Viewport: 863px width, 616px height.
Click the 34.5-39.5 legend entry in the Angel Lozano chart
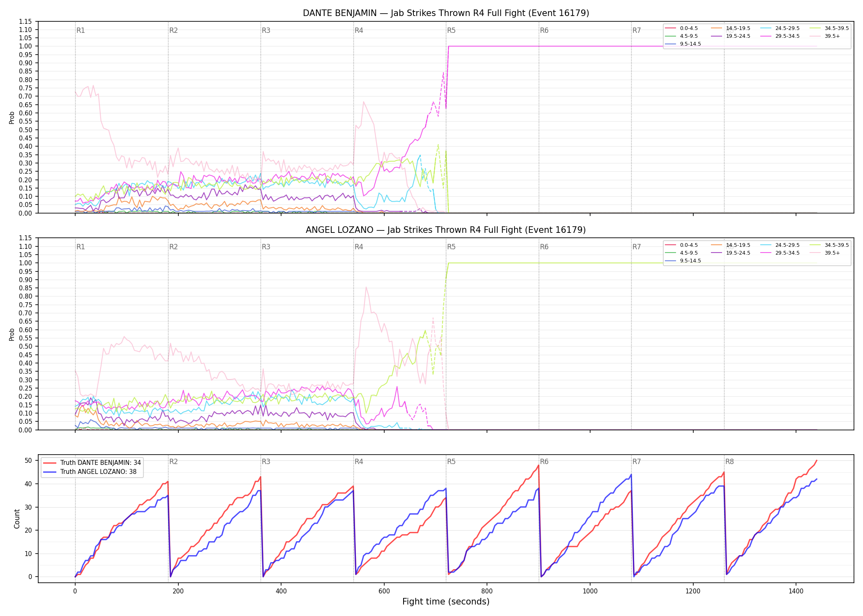click(x=829, y=245)
